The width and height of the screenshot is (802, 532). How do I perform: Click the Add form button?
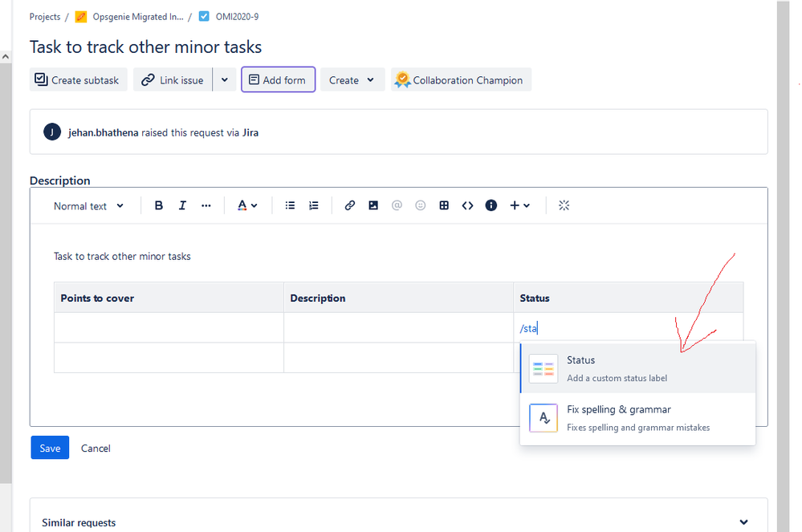coord(278,79)
